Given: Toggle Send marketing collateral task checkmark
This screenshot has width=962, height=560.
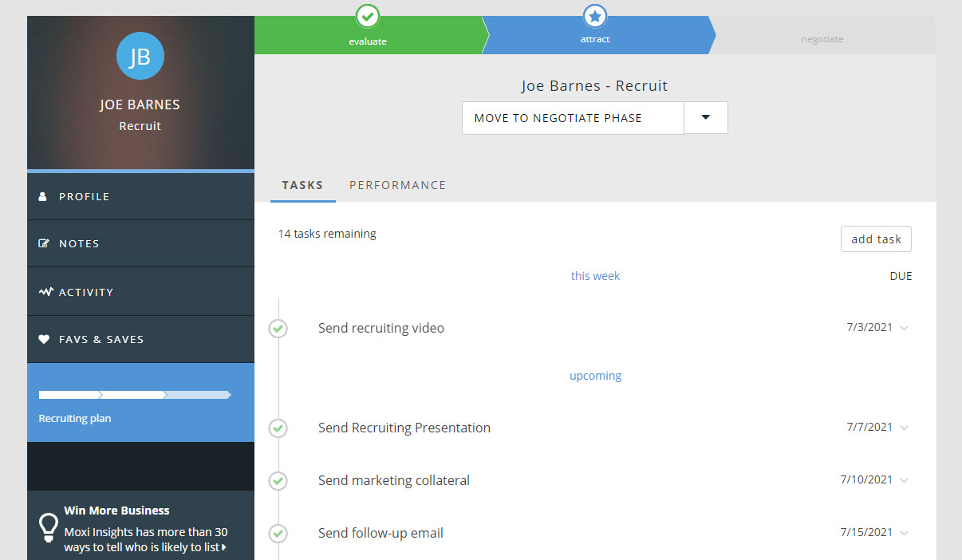Looking at the screenshot, I should [x=278, y=480].
